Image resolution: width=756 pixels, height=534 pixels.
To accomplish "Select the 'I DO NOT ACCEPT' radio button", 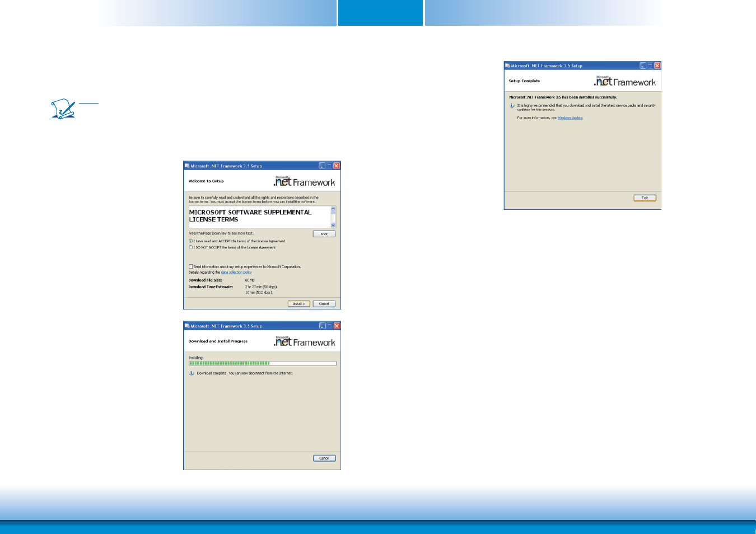I will click(191, 247).
